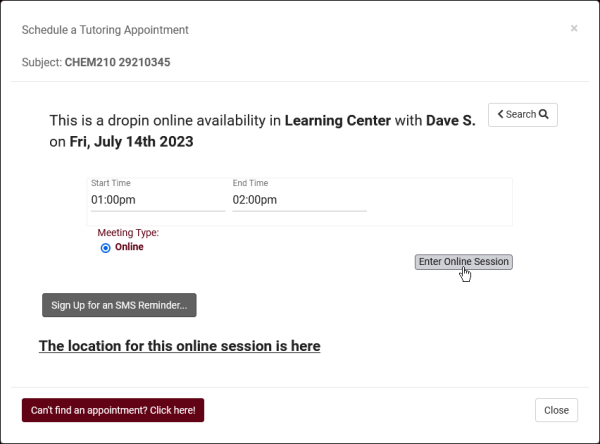The height and width of the screenshot is (444, 600).
Task: Click the date Fri, July 14th 2023
Action: point(131,142)
